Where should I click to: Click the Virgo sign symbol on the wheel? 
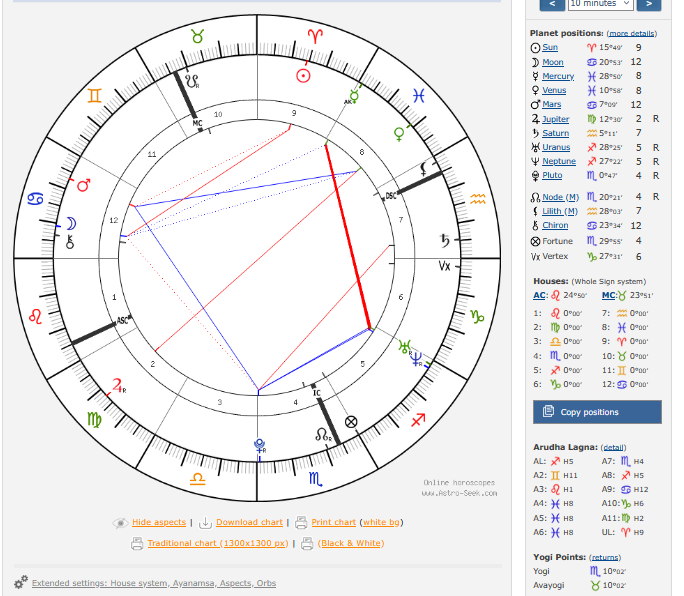[94, 420]
